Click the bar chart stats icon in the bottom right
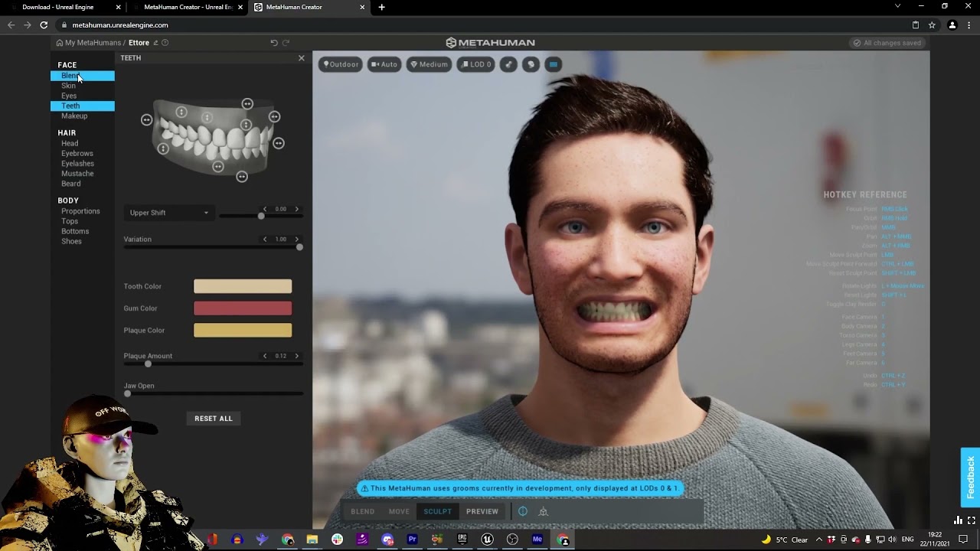The image size is (980, 551). 959,520
